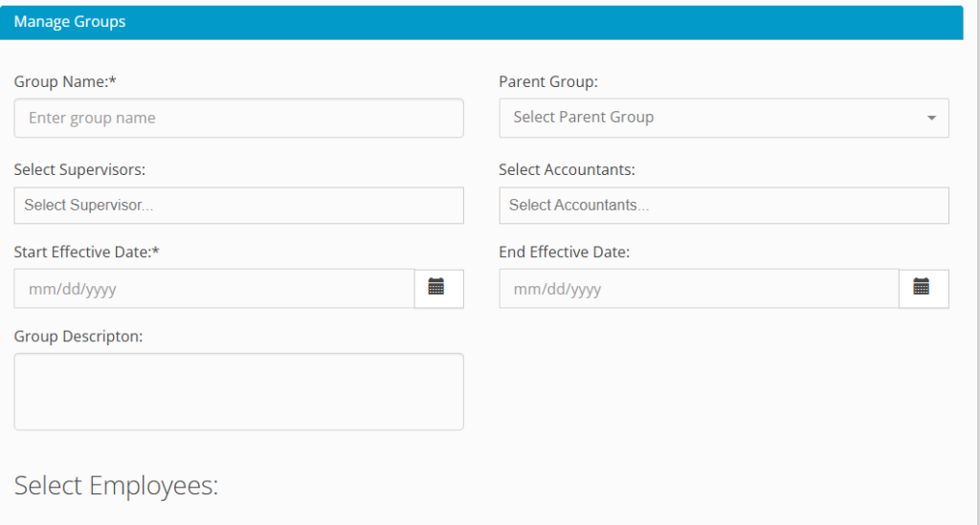Open the End Effective Date calendar picker

pos(923,288)
